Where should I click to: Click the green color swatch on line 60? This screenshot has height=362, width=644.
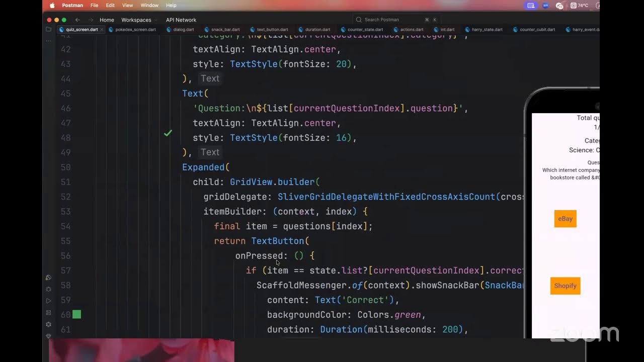76,315
